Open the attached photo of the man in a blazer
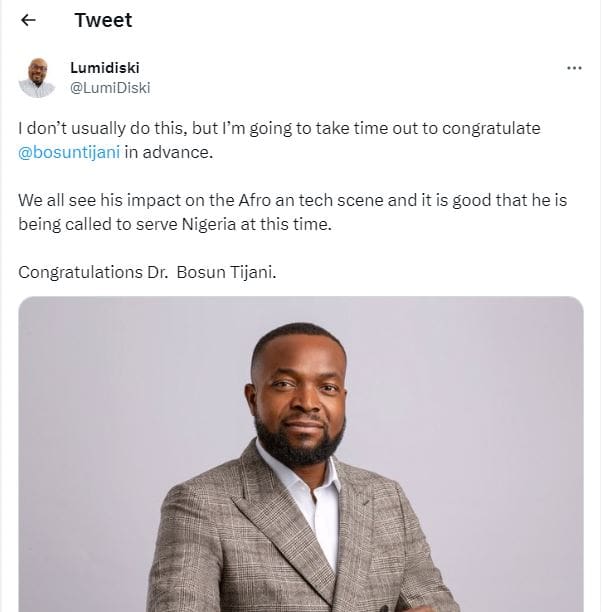Image resolution: width=602 pixels, height=612 pixels. point(301,454)
